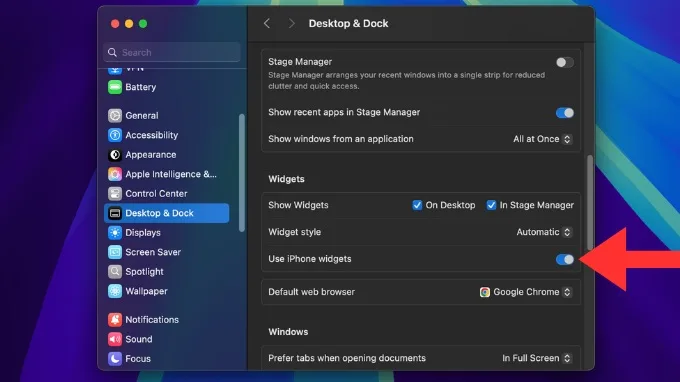Click the Notifications bell icon

click(115, 320)
